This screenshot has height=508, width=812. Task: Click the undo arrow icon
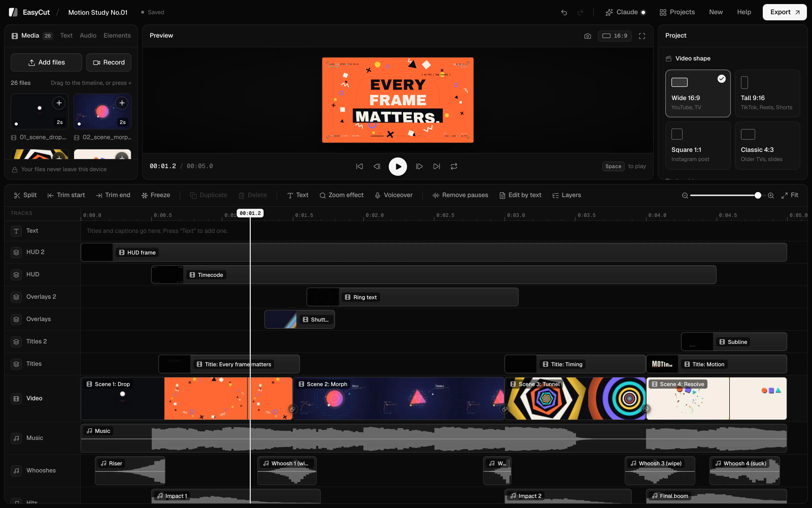point(564,12)
